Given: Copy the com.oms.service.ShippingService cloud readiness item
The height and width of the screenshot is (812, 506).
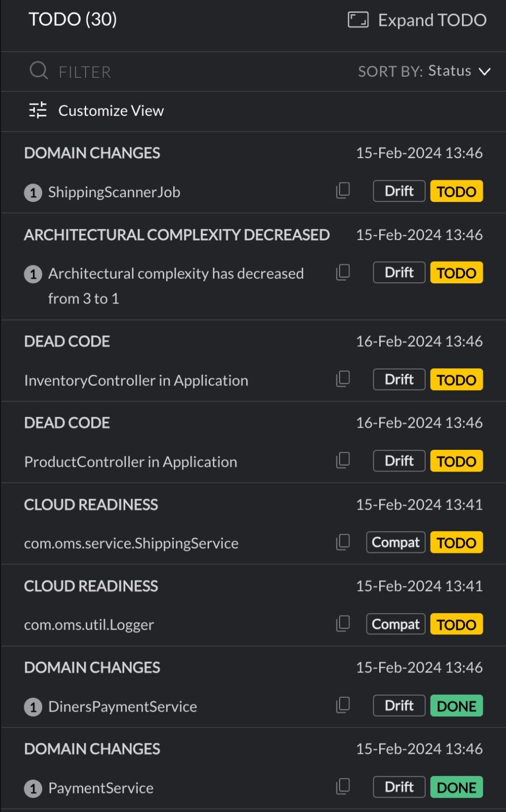Looking at the screenshot, I should coord(342,541).
